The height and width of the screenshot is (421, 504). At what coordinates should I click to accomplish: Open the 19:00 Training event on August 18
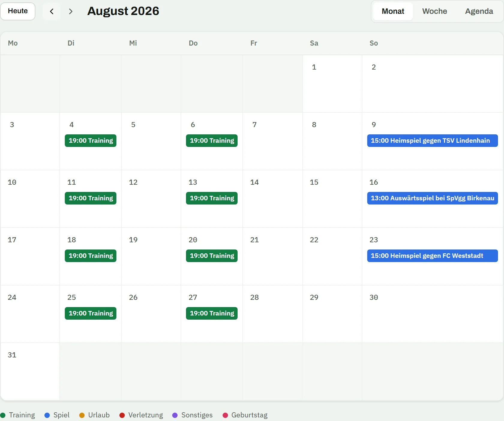(x=91, y=256)
